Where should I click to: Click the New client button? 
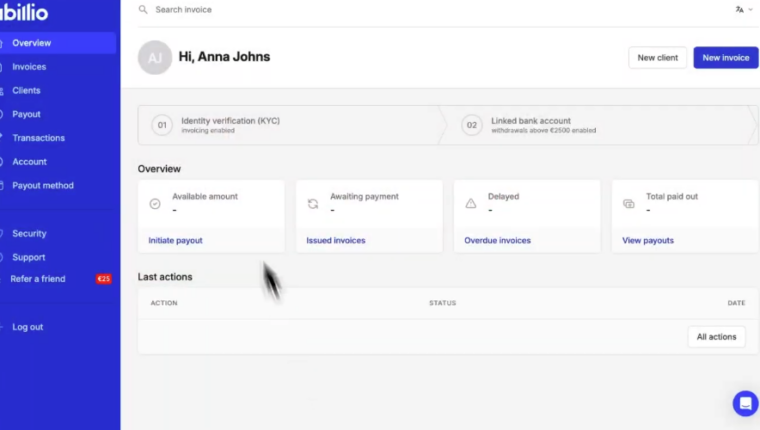657,58
